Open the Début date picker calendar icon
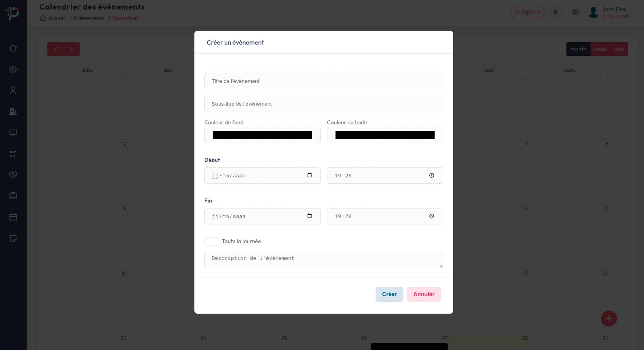644x350 pixels. click(x=309, y=175)
